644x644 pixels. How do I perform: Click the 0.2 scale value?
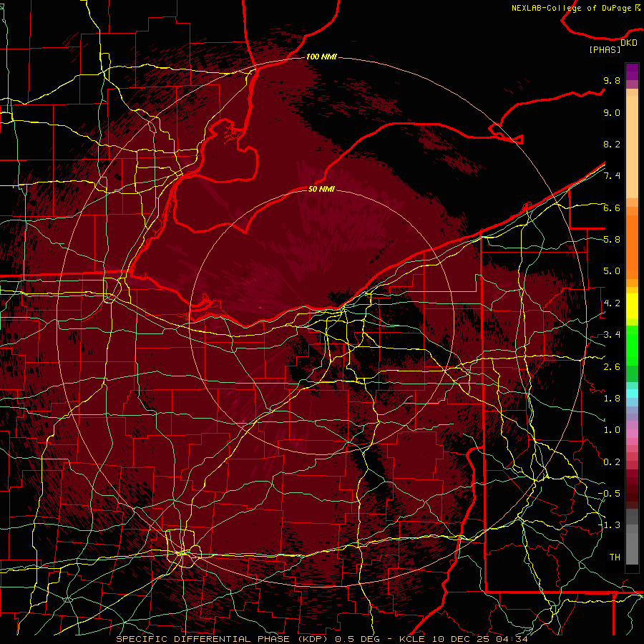(612, 462)
